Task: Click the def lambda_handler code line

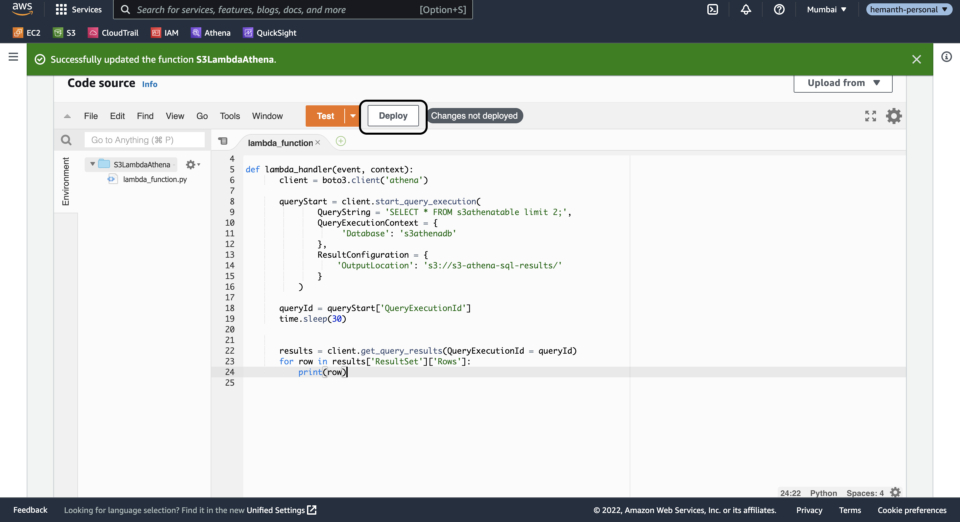Action: click(329, 170)
